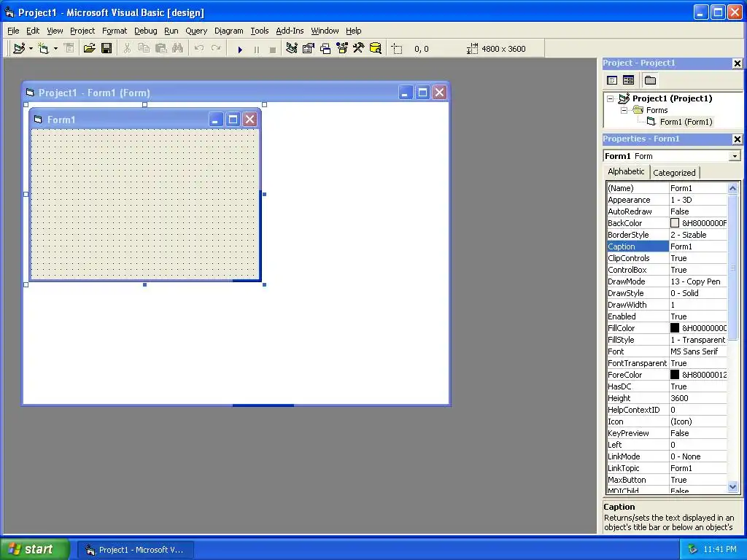Click the Add Form toolbar icon
The image size is (747, 560).
click(x=44, y=48)
